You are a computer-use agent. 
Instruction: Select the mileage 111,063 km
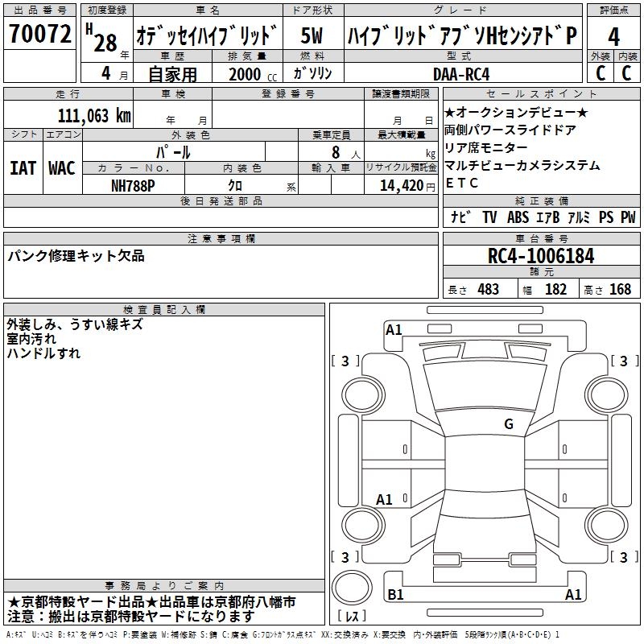(x=94, y=115)
